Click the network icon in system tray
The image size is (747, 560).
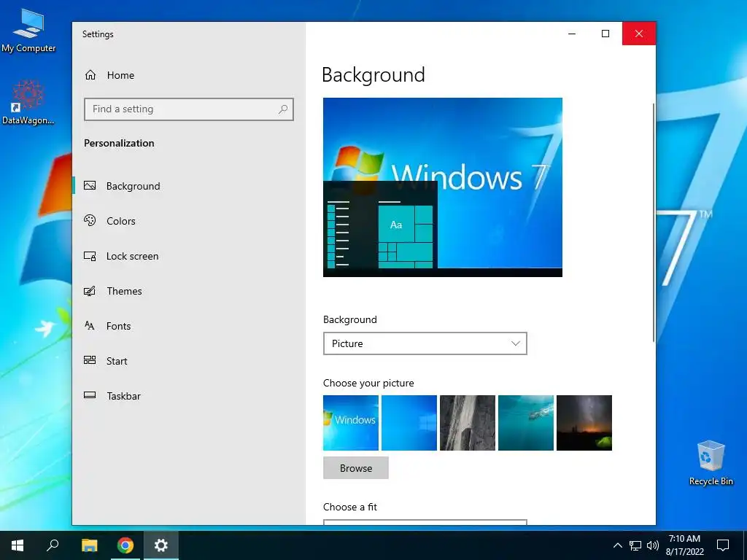(x=635, y=545)
